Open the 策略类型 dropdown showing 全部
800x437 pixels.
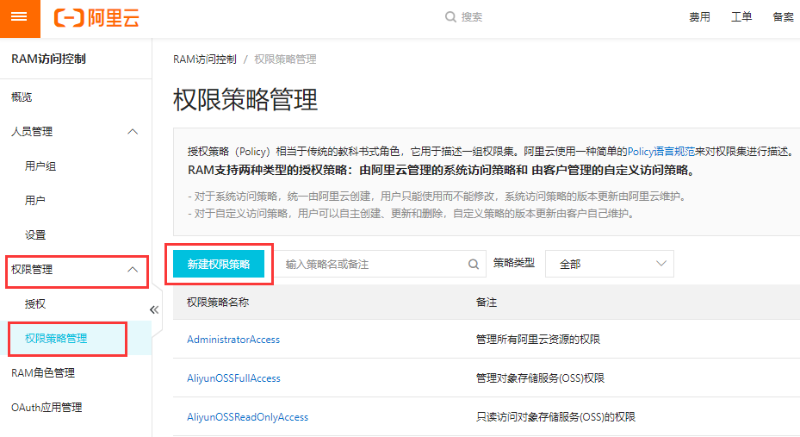(609, 264)
